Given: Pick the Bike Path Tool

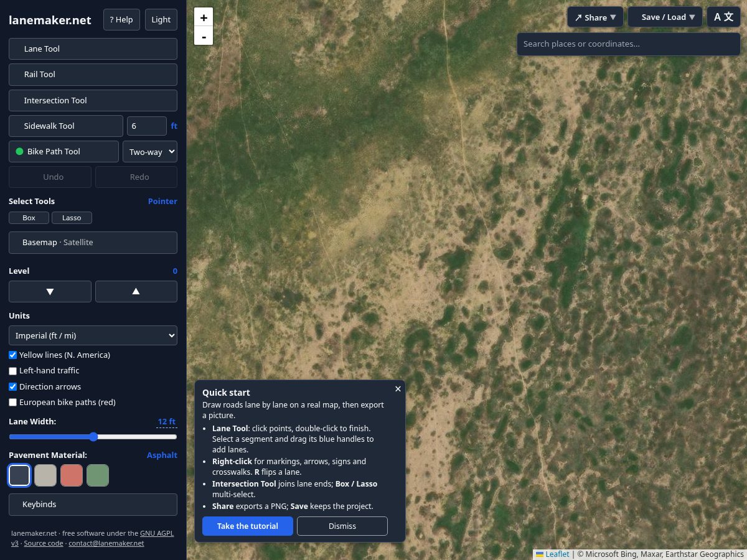Looking at the screenshot, I should [x=63, y=151].
